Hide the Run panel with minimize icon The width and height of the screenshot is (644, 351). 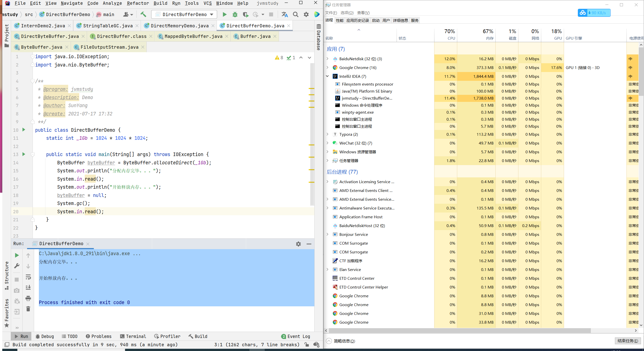309,244
